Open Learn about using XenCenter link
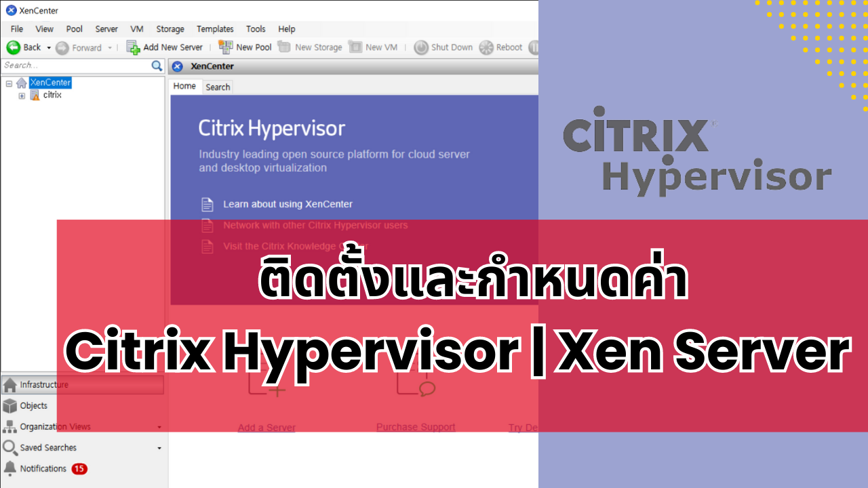This screenshot has height=488, width=868. [x=288, y=204]
